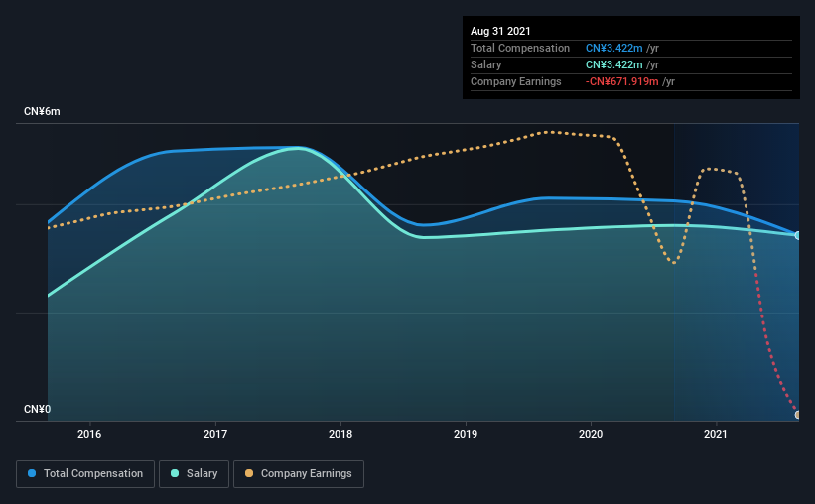Viewport: 815px width, 504px height.
Task: Click the 2016 x-axis label
Action: 89,434
